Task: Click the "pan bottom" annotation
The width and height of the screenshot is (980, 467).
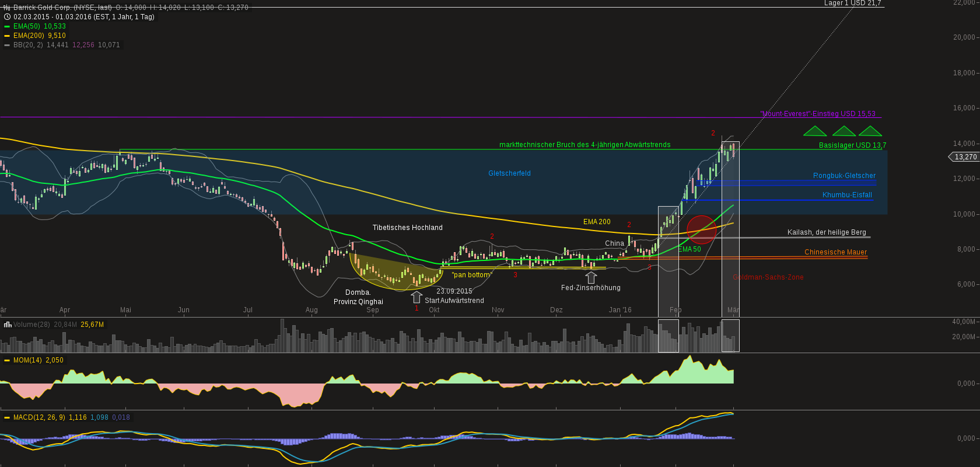Action: (x=472, y=275)
